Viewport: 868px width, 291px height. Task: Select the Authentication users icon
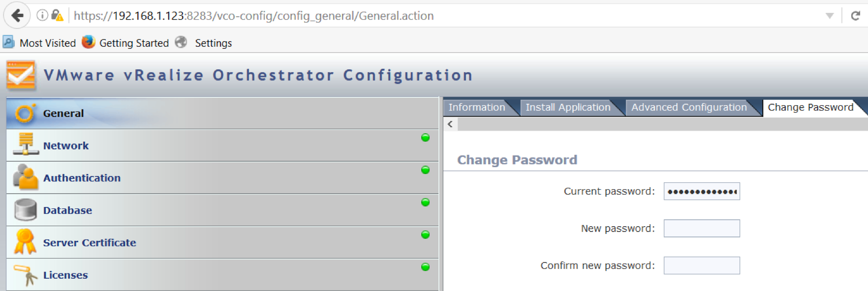click(x=26, y=177)
